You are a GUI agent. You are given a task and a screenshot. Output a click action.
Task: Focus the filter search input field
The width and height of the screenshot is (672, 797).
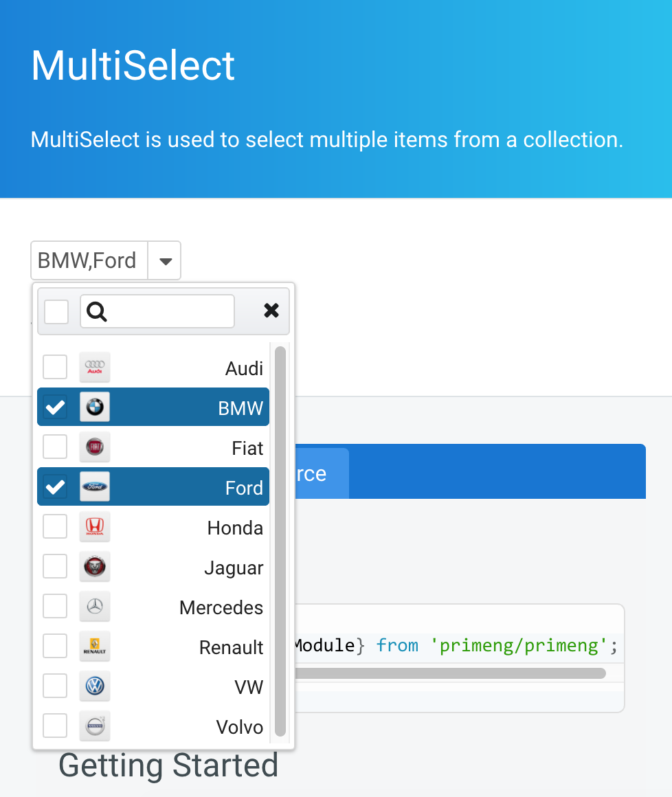(x=157, y=311)
